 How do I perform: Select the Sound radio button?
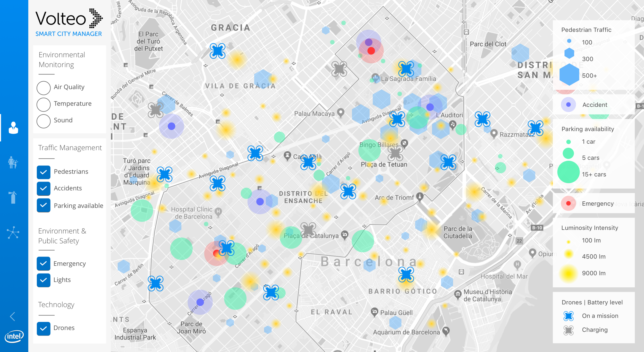click(44, 121)
